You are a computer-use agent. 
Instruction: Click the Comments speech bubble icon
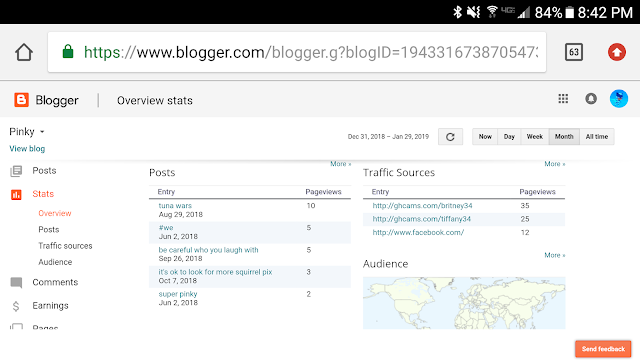[16, 282]
